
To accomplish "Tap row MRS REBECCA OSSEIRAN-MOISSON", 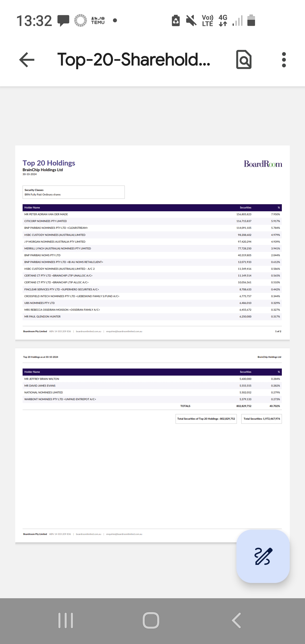I will tap(152, 310).
